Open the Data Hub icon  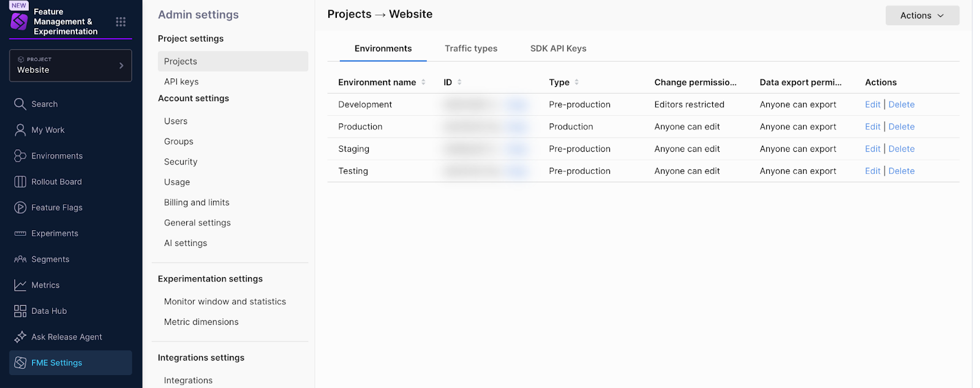(20, 311)
